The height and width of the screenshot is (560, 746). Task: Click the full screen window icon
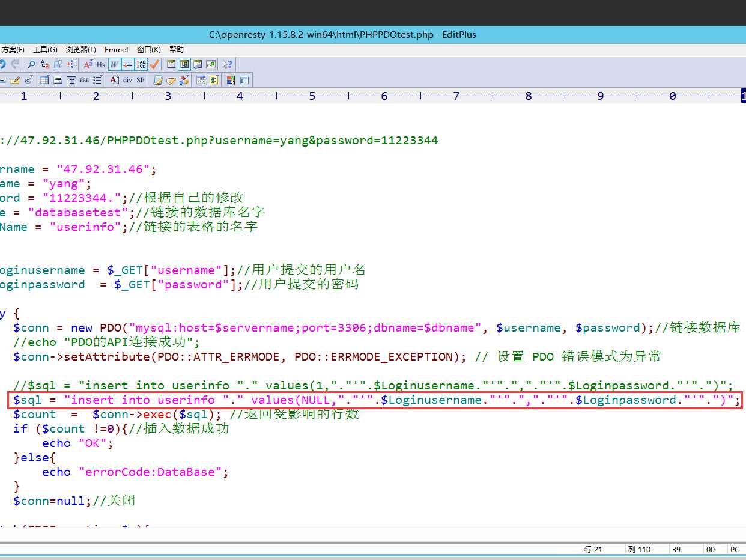(211, 64)
